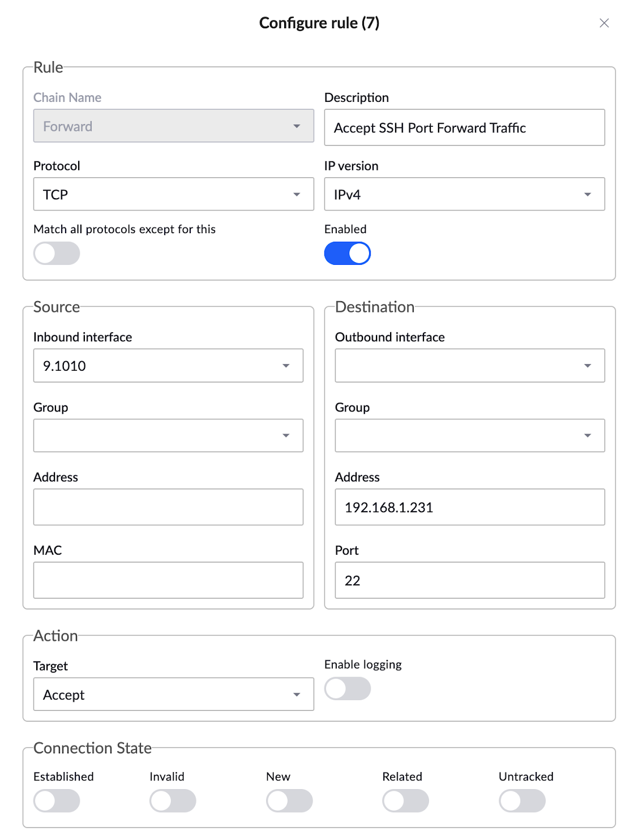Close the Configure rule dialog
The height and width of the screenshot is (840, 634).
click(604, 23)
